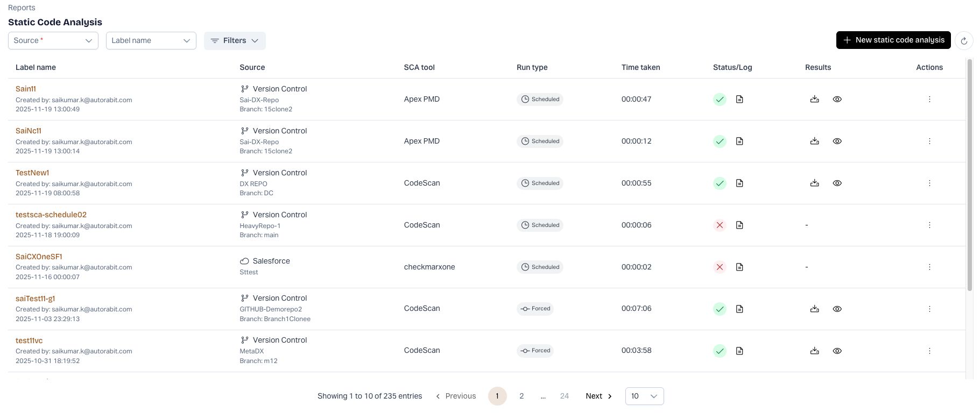Viewport: 980px width, 419px height.
Task: Open the log file for saiTest11-g1
Action: [x=739, y=309]
